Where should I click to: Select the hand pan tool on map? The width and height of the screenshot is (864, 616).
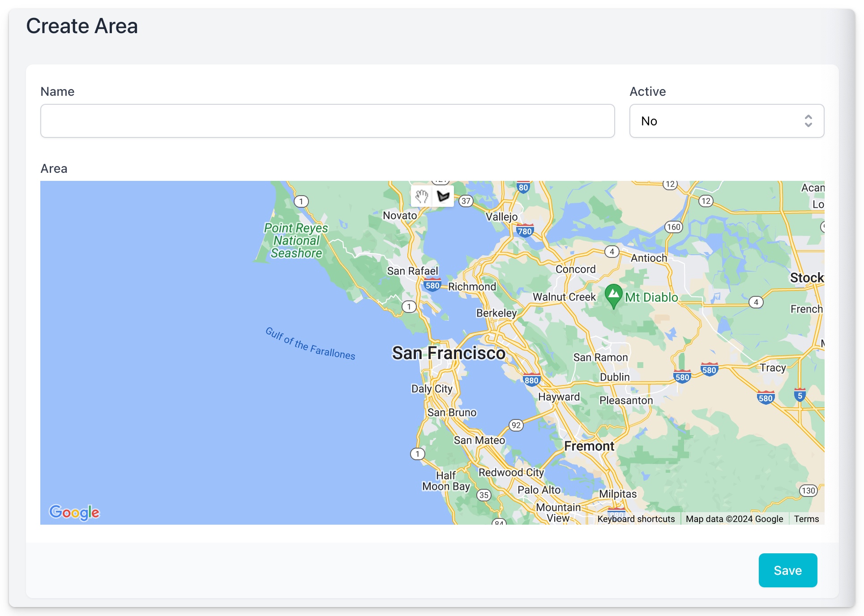[421, 196]
